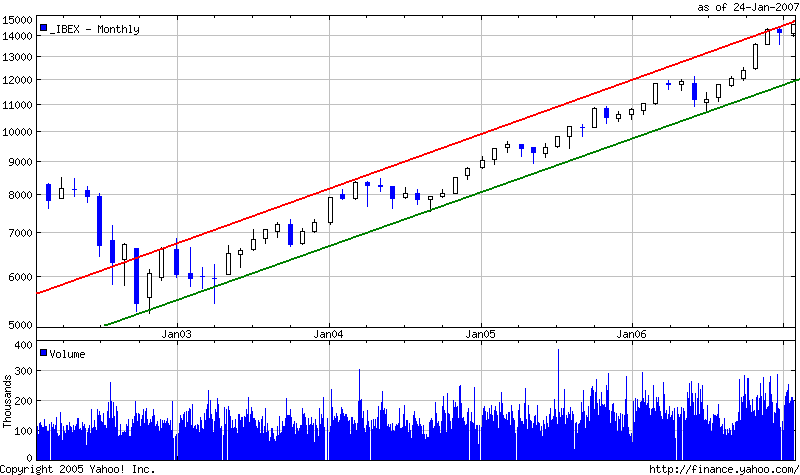Screen dimensions: 800x475
Task: Click the blue Volume legend square
Action: pyautogui.click(x=44, y=353)
